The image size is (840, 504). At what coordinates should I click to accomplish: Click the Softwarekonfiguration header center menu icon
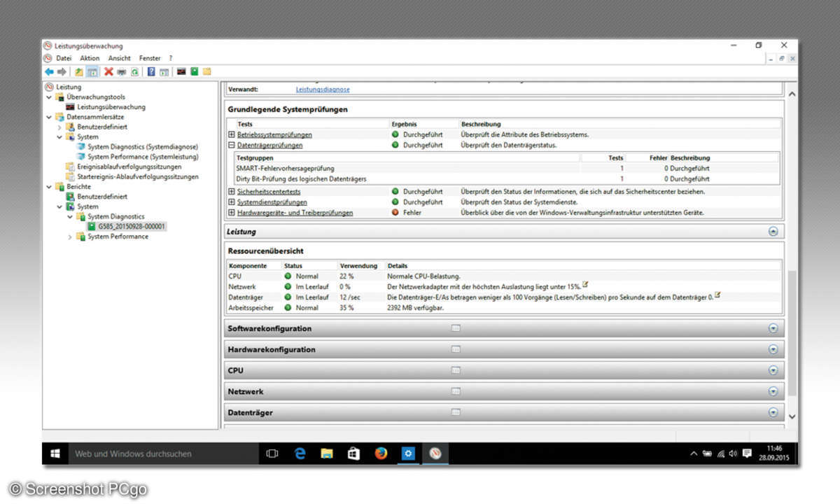(456, 328)
